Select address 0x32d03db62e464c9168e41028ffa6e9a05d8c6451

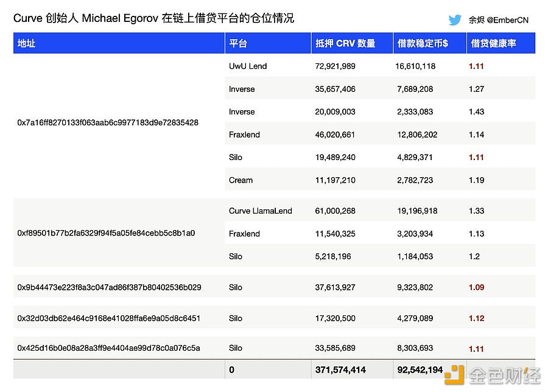(109, 318)
